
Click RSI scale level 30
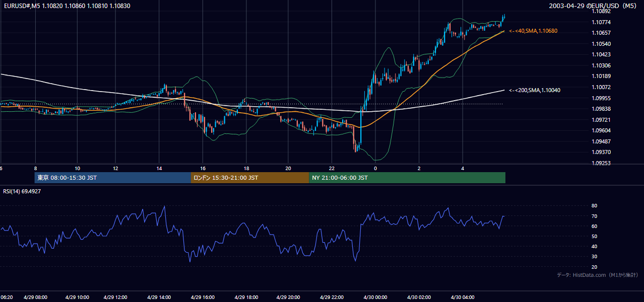[x=594, y=257]
